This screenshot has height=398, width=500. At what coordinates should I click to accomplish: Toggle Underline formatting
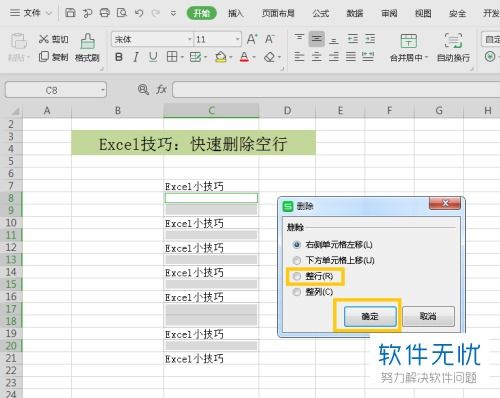coord(153,57)
